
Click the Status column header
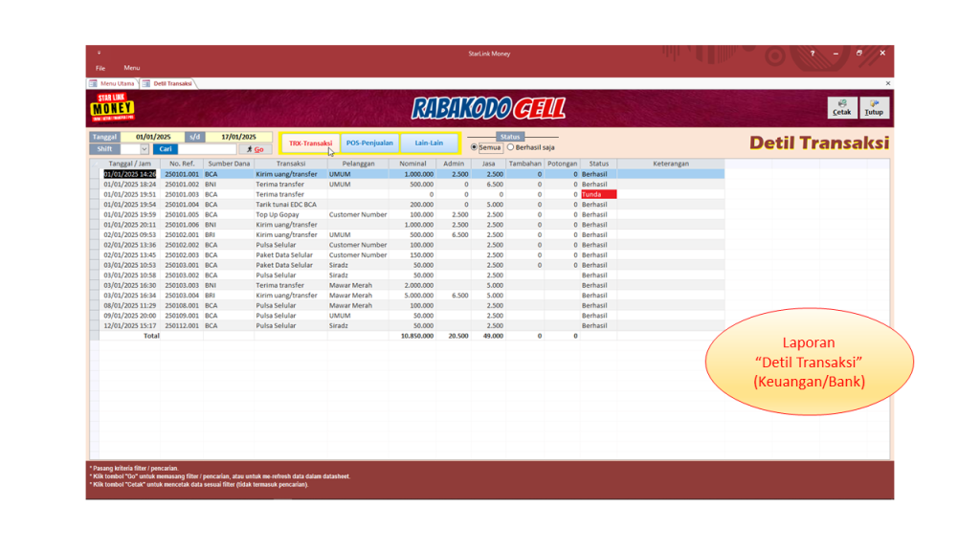599,164
